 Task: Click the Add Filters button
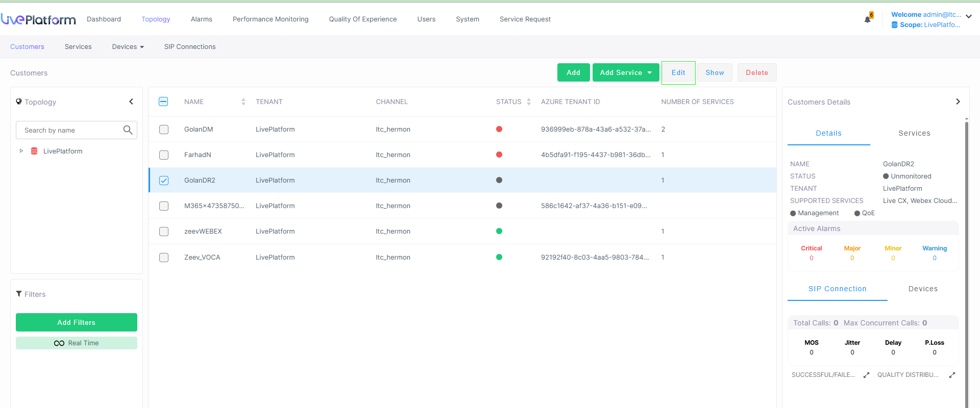[x=77, y=322]
